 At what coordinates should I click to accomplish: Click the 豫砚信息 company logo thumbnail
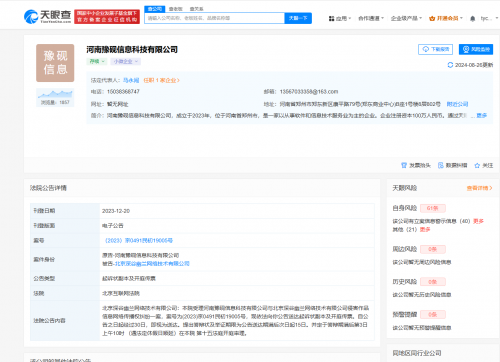55,63
